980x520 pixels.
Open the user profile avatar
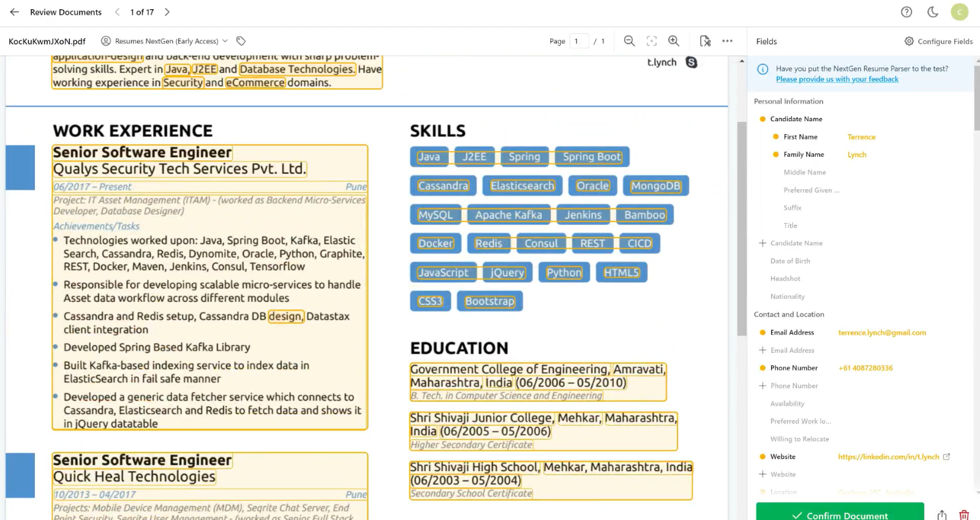coord(959,12)
